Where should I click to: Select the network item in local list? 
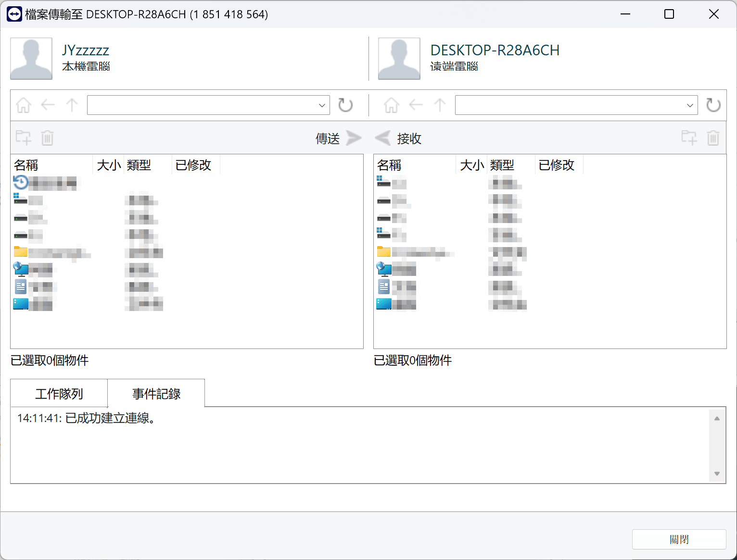[x=33, y=269]
